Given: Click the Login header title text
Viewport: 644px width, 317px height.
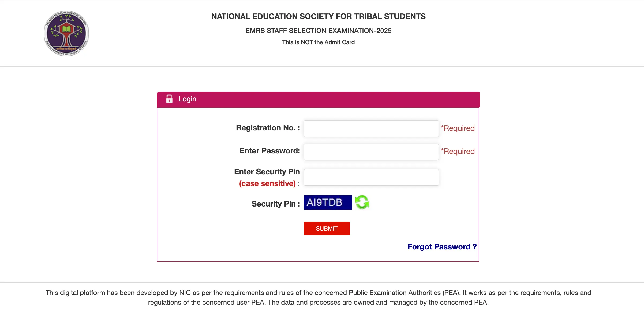Looking at the screenshot, I should pos(187,99).
